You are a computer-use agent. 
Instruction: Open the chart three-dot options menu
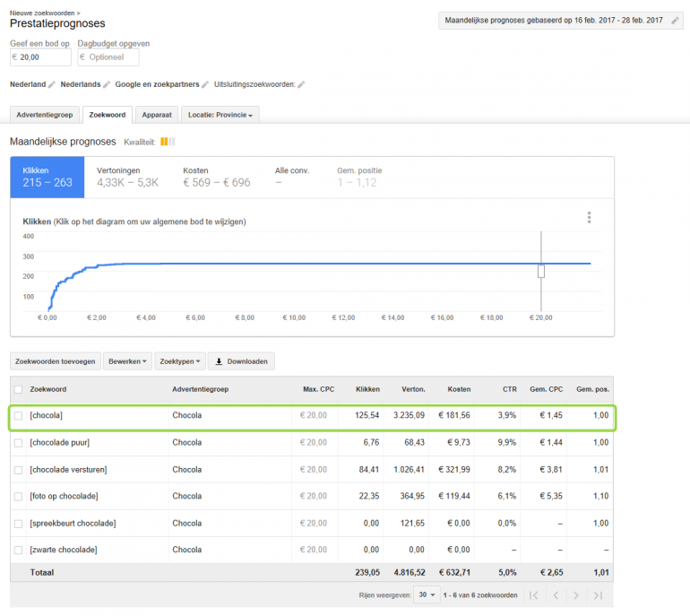click(589, 218)
